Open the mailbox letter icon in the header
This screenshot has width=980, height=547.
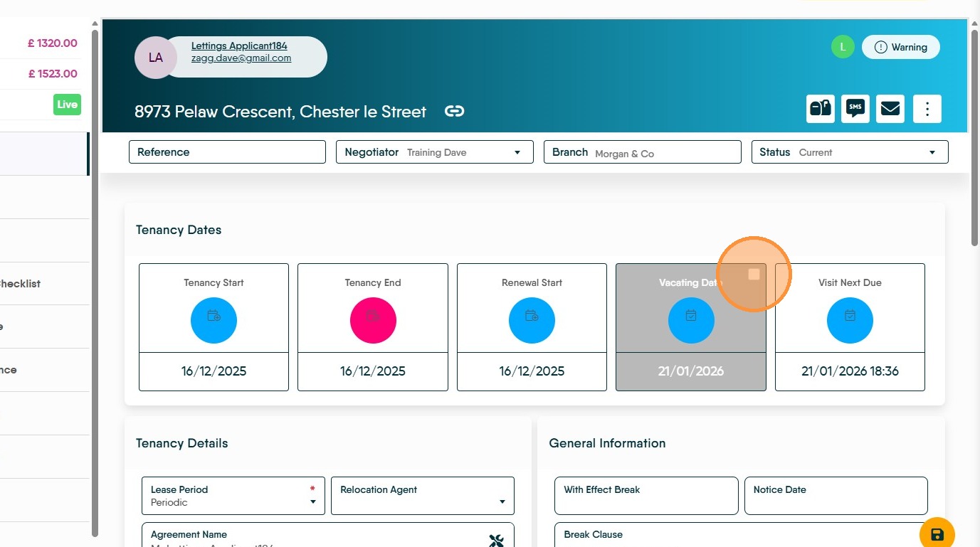click(821, 109)
